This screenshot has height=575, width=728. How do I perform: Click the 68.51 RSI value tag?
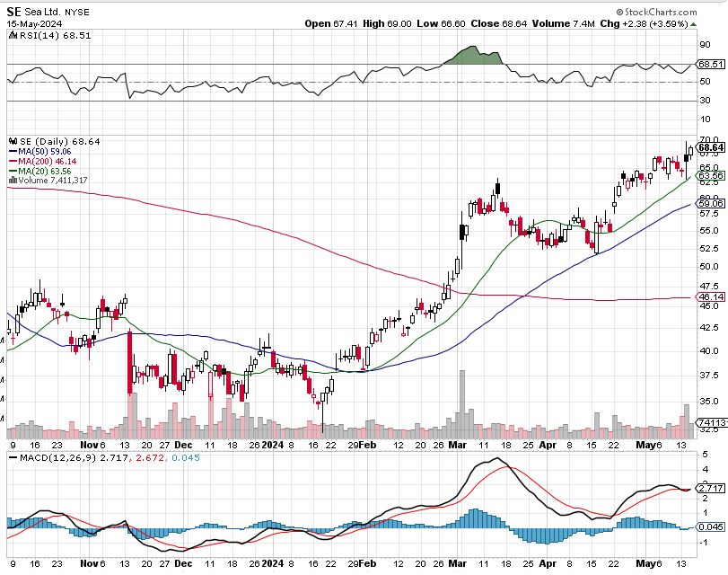click(x=711, y=65)
